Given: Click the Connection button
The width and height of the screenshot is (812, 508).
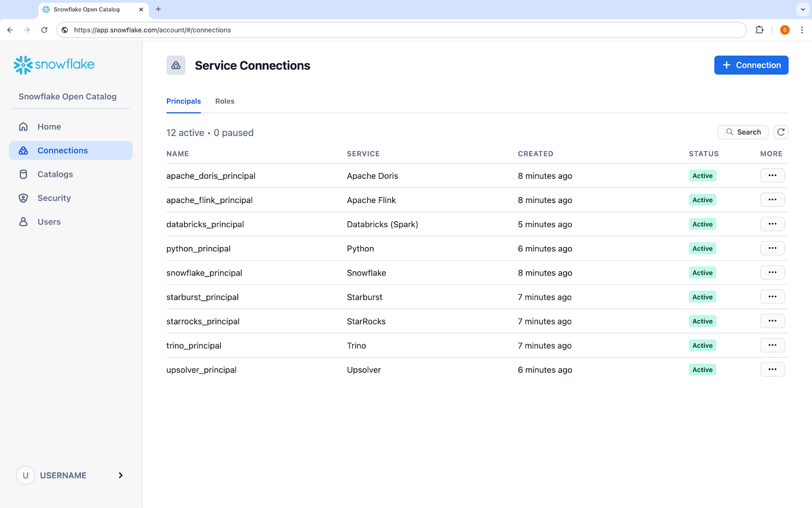Looking at the screenshot, I should (751, 65).
